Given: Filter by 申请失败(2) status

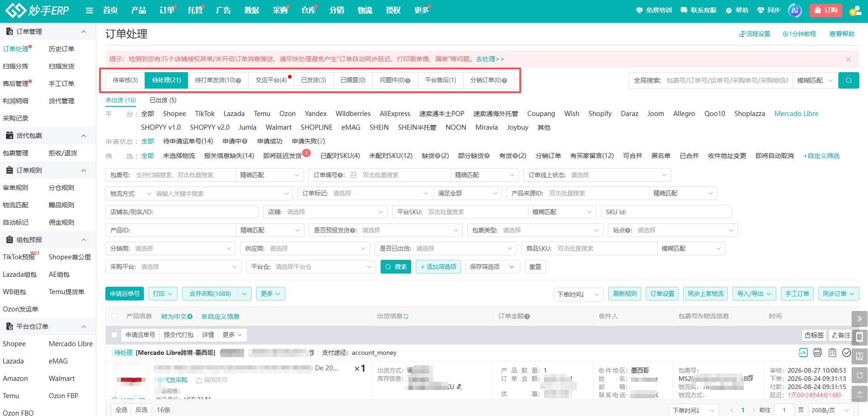Looking at the screenshot, I should tap(309, 141).
